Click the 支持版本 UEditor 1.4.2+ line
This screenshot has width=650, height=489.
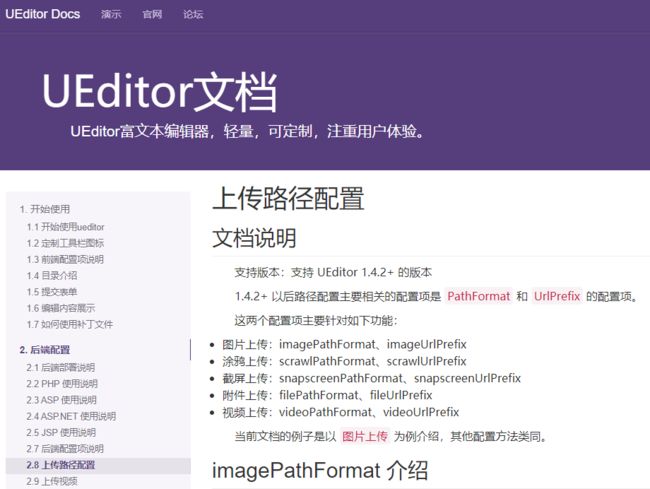(x=333, y=272)
